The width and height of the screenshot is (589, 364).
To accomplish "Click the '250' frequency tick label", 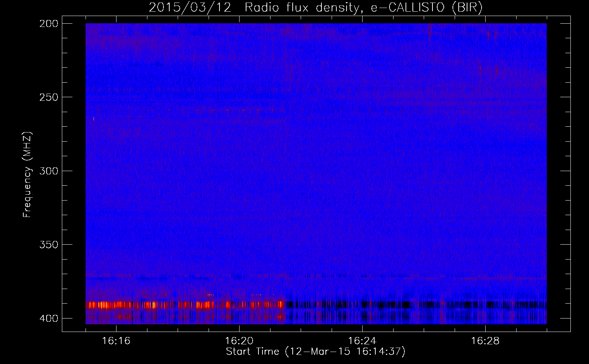I will pyautogui.click(x=48, y=97).
